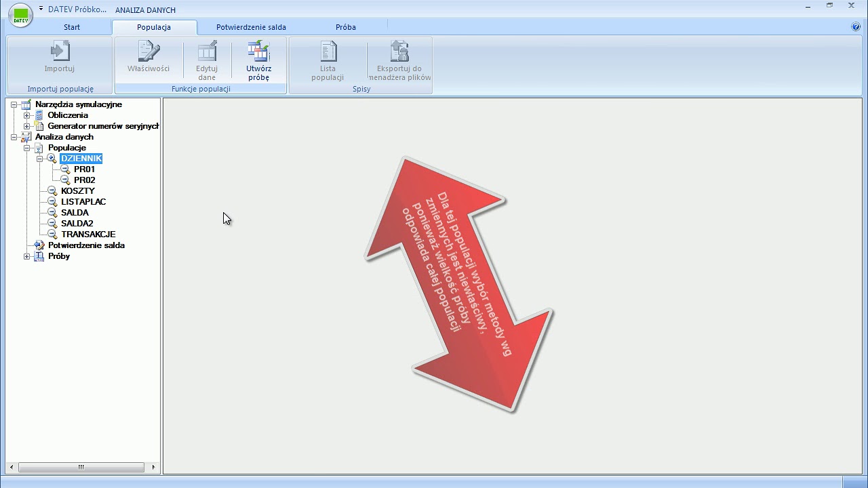Collapse the Analiza danych node
Screen dimensions: 868x488
click(x=14, y=137)
